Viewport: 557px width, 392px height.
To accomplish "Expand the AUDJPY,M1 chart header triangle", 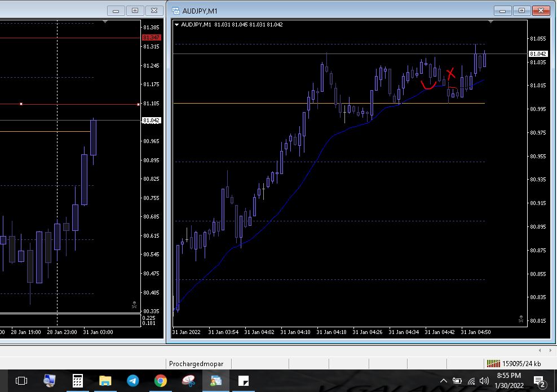I will pos(177,25).
